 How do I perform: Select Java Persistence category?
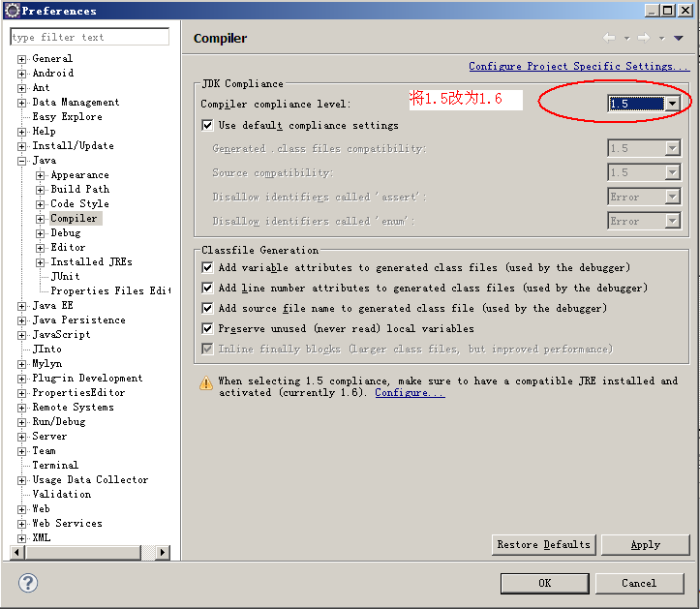pyautogui.click(x=79, y=320)
